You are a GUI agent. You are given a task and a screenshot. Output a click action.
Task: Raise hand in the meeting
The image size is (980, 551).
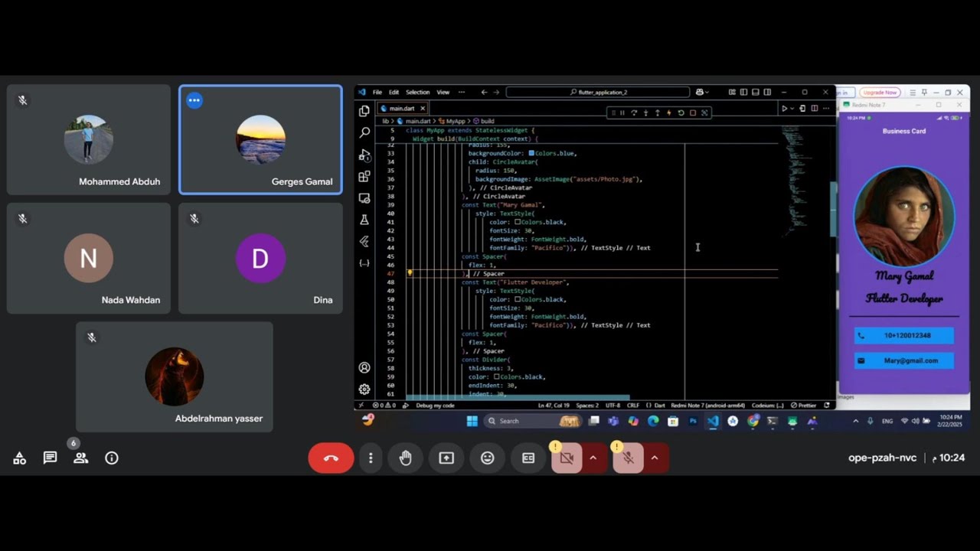coord(406,458)
